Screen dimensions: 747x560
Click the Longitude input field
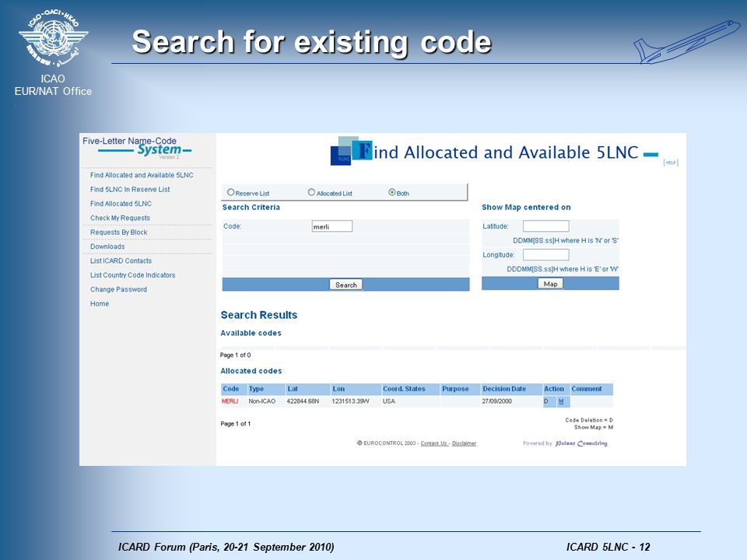[x=546, y=255]
